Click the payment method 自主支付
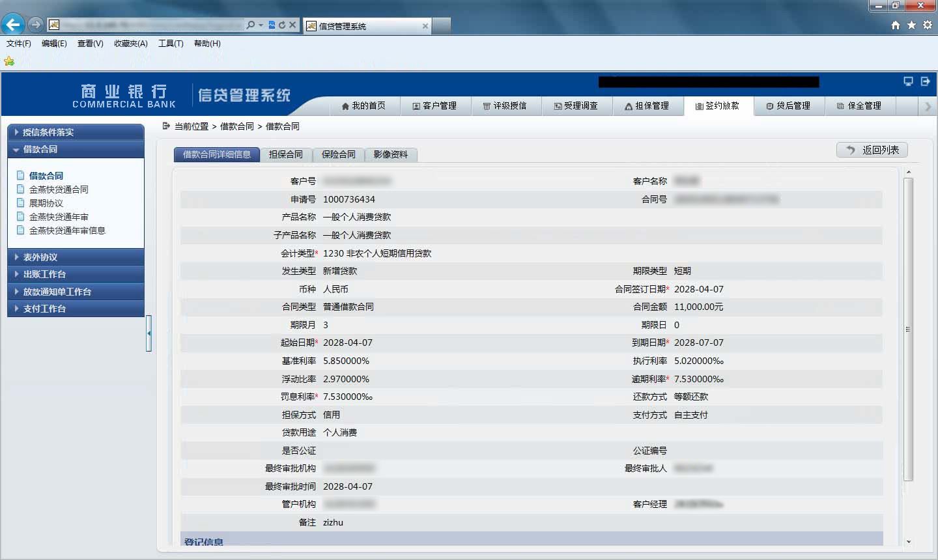Screen dimensions: 938x560 click(x=691, y=415)
